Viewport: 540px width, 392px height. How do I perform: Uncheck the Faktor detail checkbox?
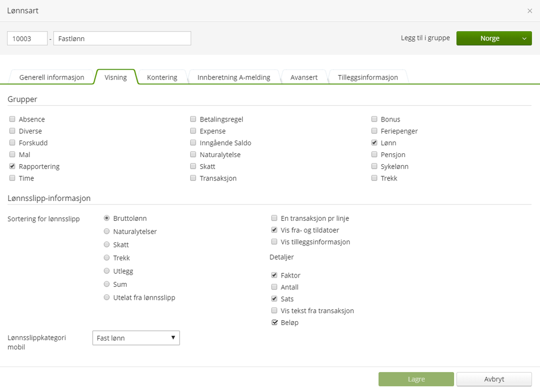pyautogui.click(x=274, y=275)
